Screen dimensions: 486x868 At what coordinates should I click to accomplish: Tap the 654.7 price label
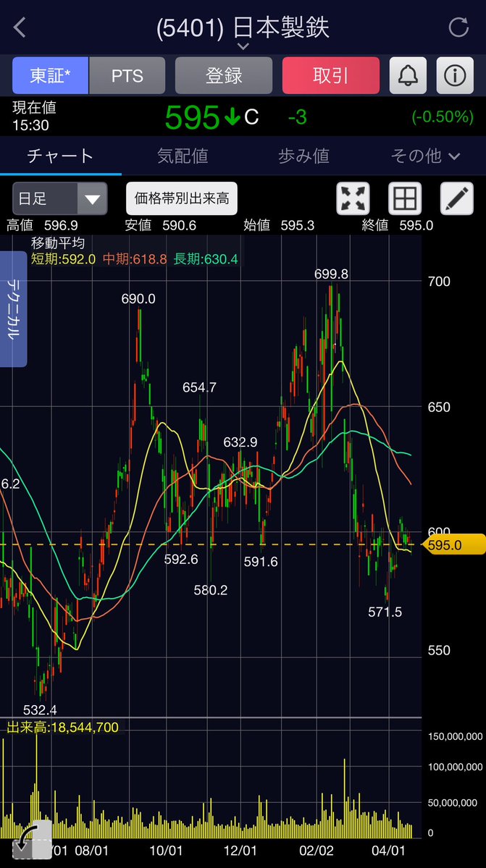(199, 387)
